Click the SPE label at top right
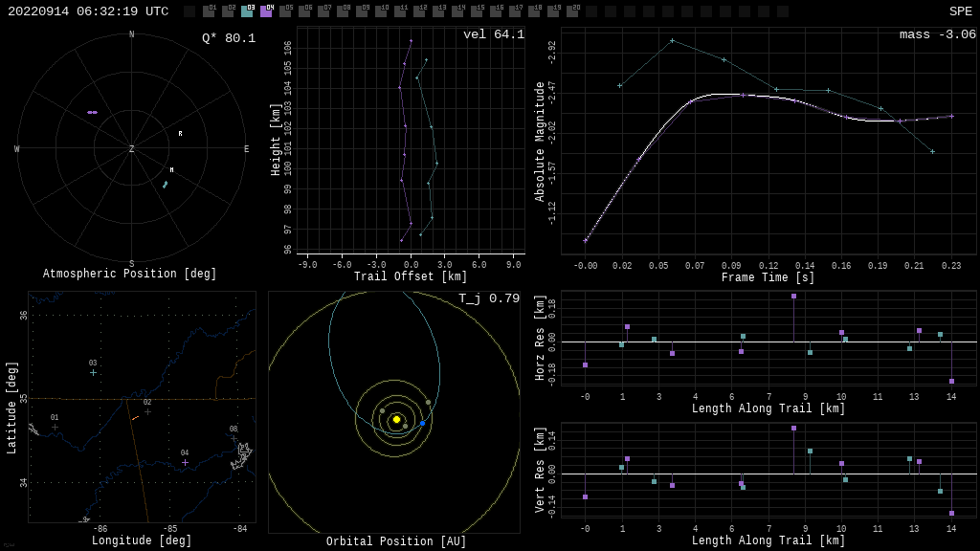The height and width of the screenshot is (551, 980). [x=960, y=11]
